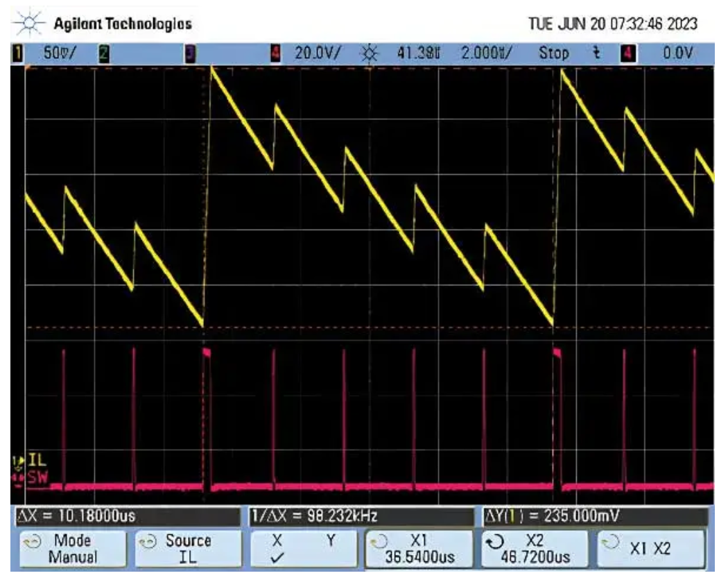728x580 pixels.
Task: Open the Source IL softkey
Action: pyautogui.click(x=189, y=549)
